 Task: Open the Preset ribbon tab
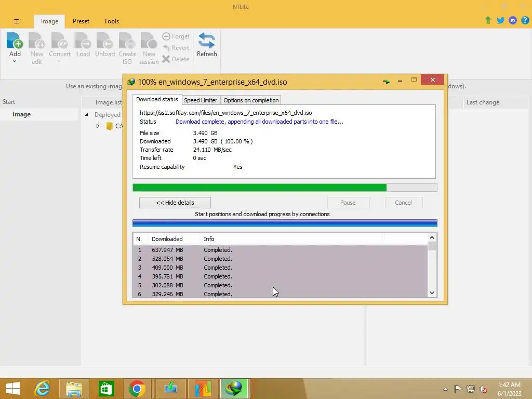click(x=81, y=21)
